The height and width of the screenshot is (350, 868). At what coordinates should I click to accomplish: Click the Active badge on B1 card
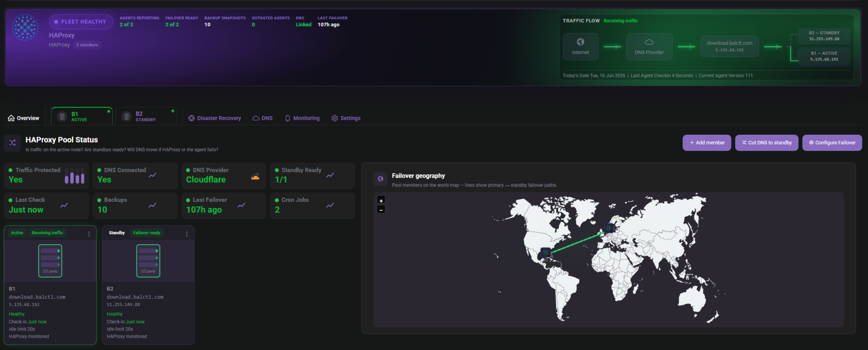(17, 233)
